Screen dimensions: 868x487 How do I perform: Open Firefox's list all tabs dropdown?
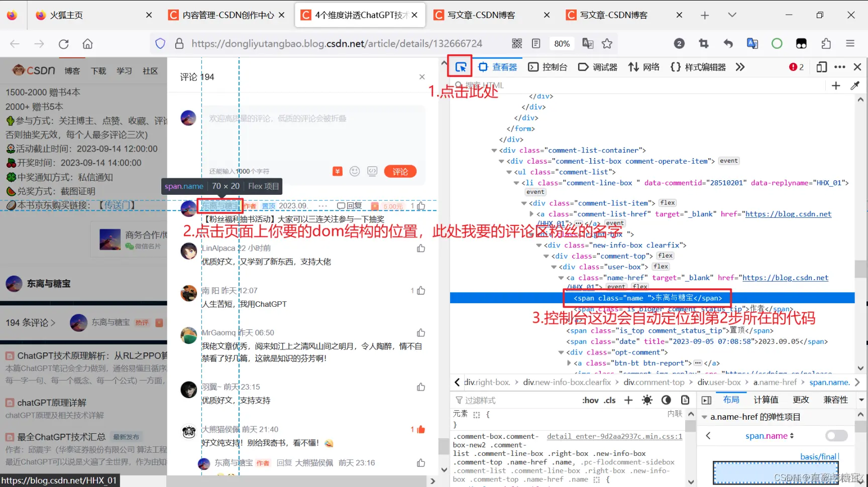tap(732, 15)
